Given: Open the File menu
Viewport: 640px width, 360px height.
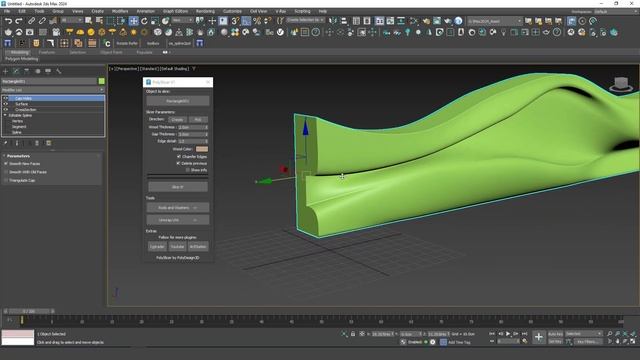Looking at the screenshot, I should point(7,11).
